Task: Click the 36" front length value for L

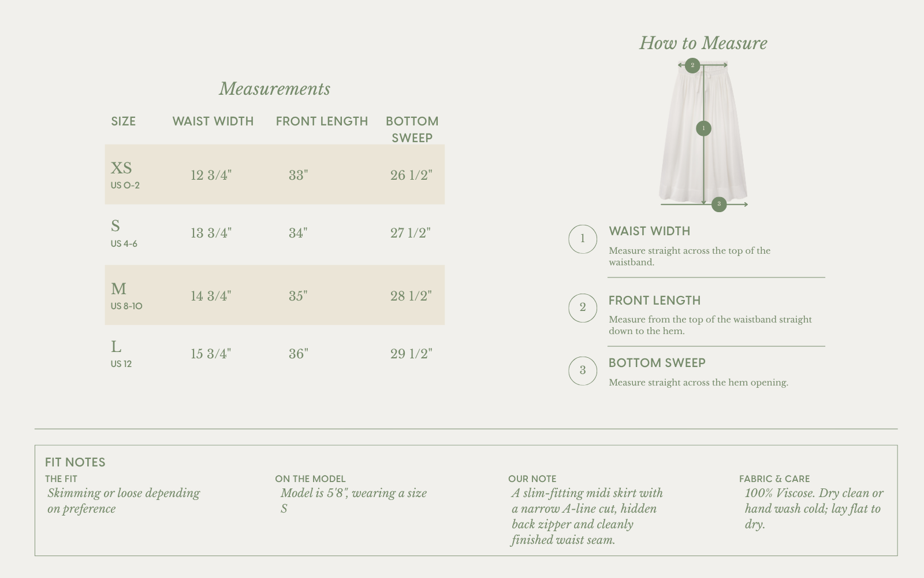Action: coord(299,354)
